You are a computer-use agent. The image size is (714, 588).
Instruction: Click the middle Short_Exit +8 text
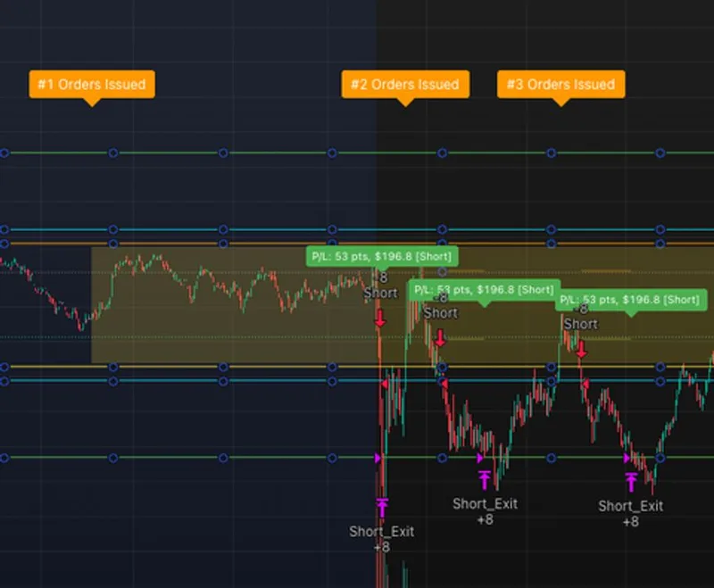[x=485, y=511]
